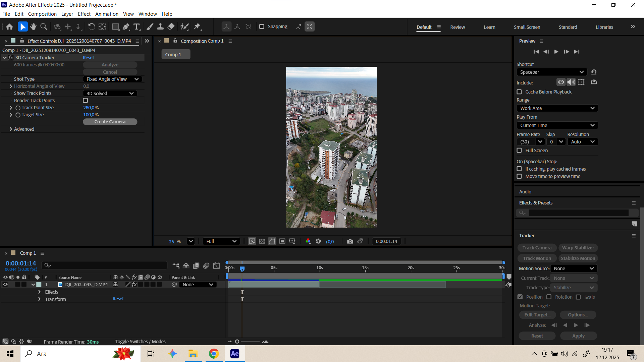The image size is (644, 362).
Task: Reset the 3D Camera Tracker effect
Action: coord(88,58)
